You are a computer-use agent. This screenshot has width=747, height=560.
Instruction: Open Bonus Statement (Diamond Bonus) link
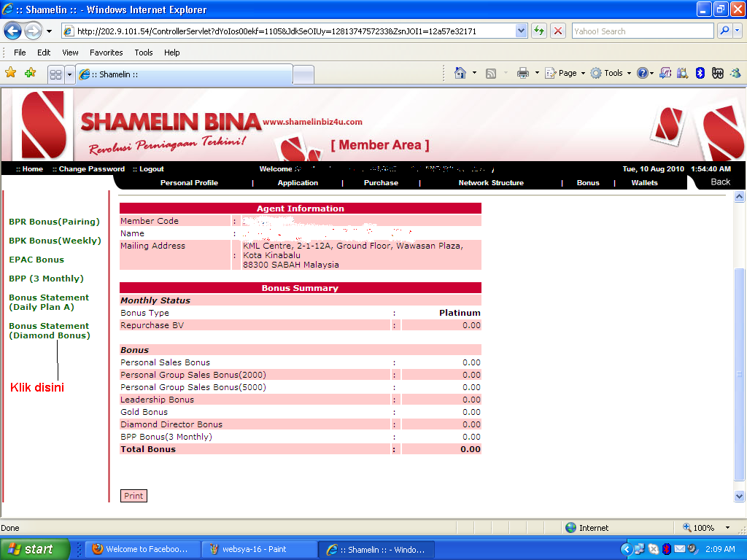tap(50, 331)
